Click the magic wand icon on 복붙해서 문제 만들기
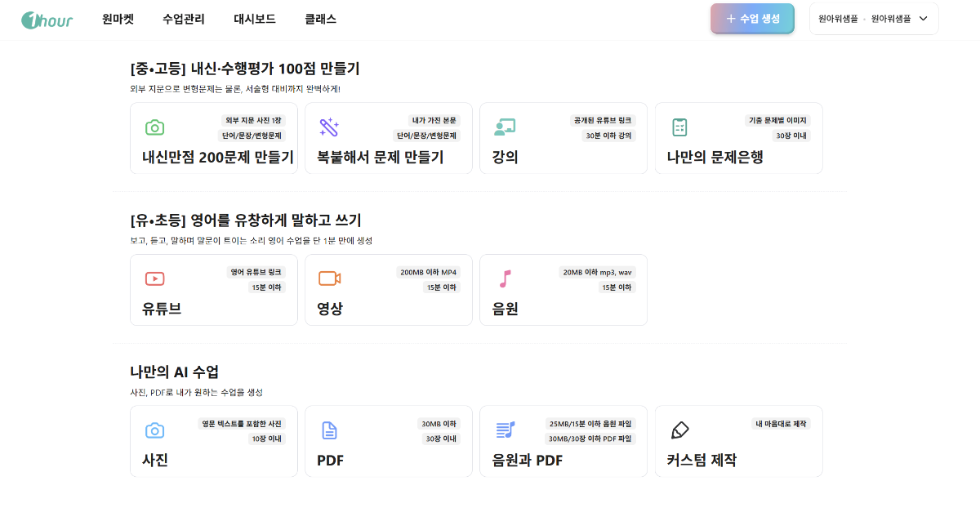The height and width of the screenshot is (521, 980). 329,127
